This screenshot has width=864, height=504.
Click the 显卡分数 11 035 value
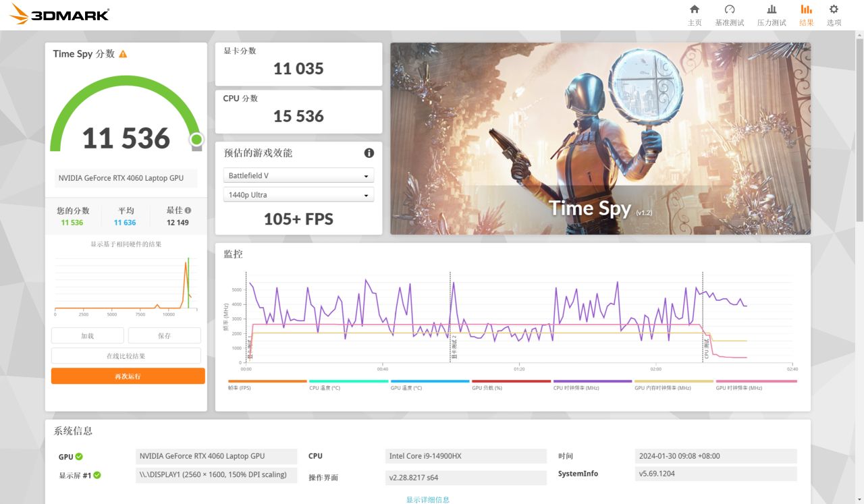tap(298, 68)
